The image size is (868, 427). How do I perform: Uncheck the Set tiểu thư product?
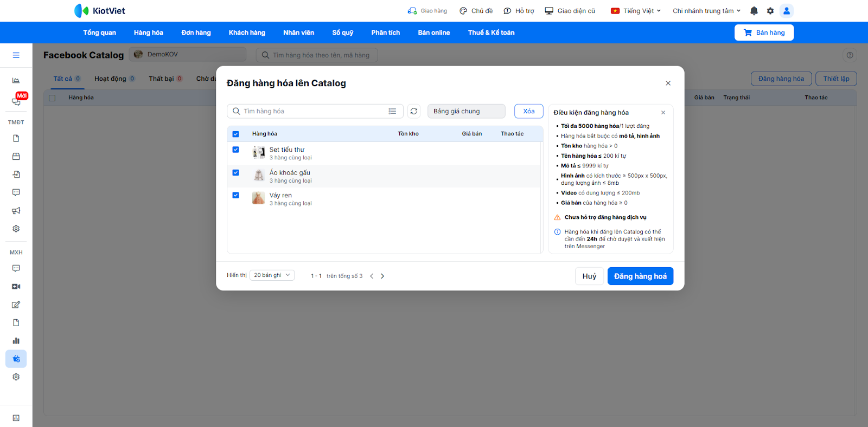235,150
